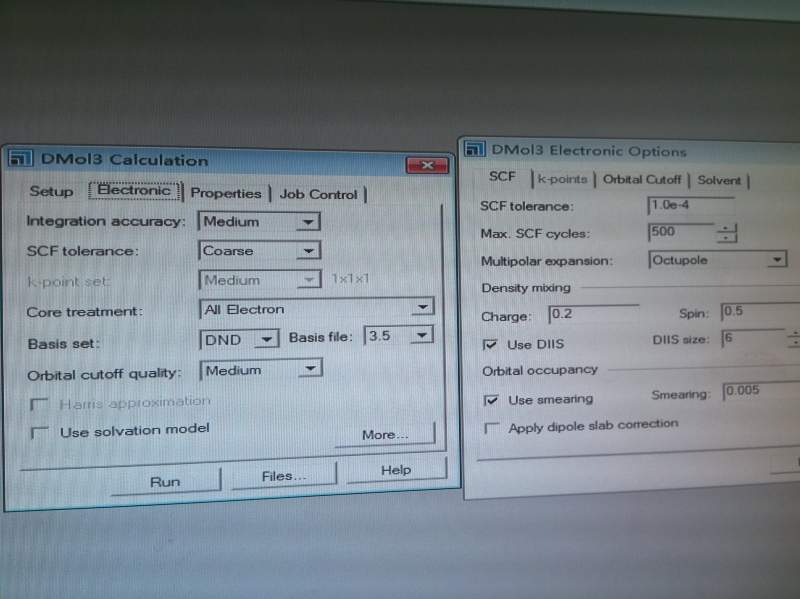Disable the Use smearing checkbox
The height and width of the screenshot is (599, 800).
491,401
